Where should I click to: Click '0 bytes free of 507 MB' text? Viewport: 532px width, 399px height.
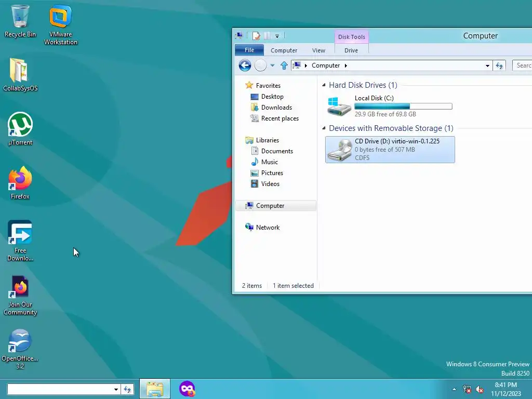[x=385, y=149]
